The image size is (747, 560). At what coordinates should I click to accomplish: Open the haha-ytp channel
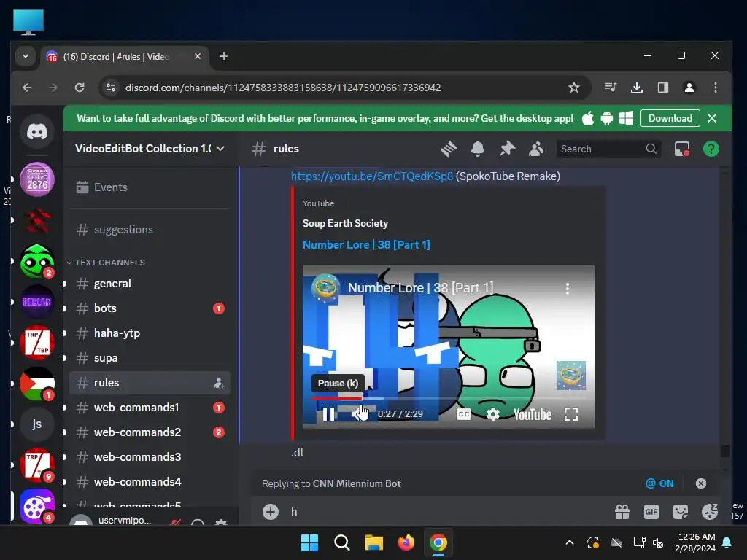pyautogui.click(x=150, y=332)
